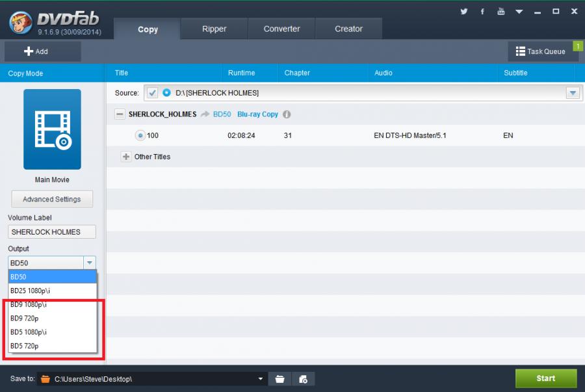Expand the Other Titles section
This screenshot has width=585, height=392.
[126, 157]
